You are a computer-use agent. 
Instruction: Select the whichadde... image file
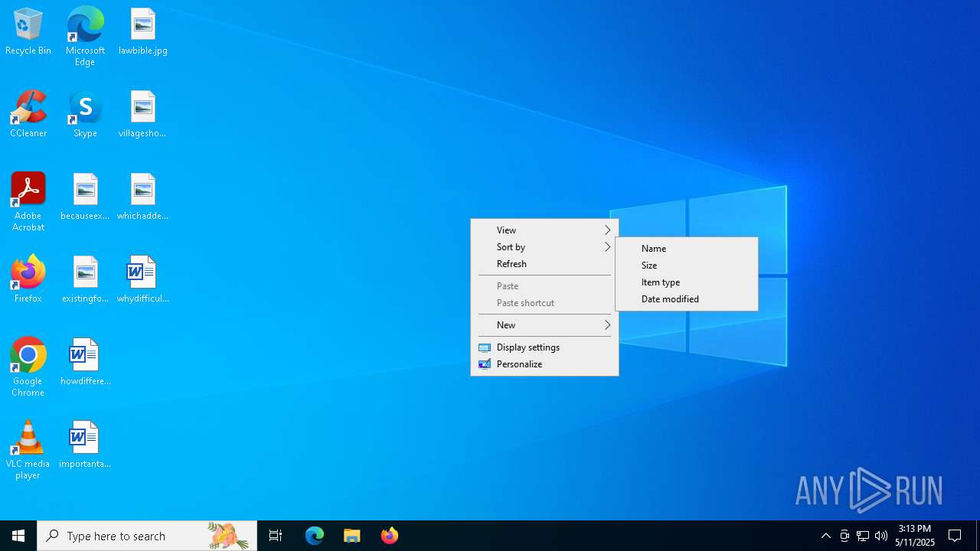coord(143,197)
